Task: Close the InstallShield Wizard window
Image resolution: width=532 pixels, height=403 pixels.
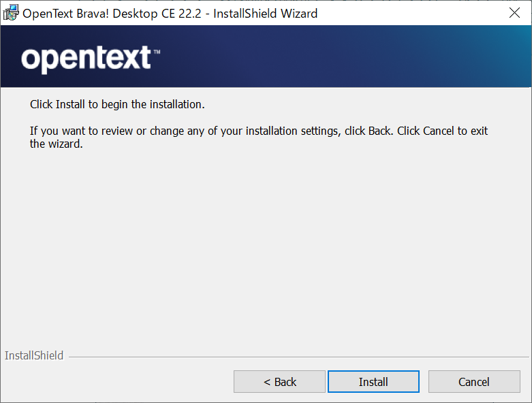Action: click(x=514, y=13)
